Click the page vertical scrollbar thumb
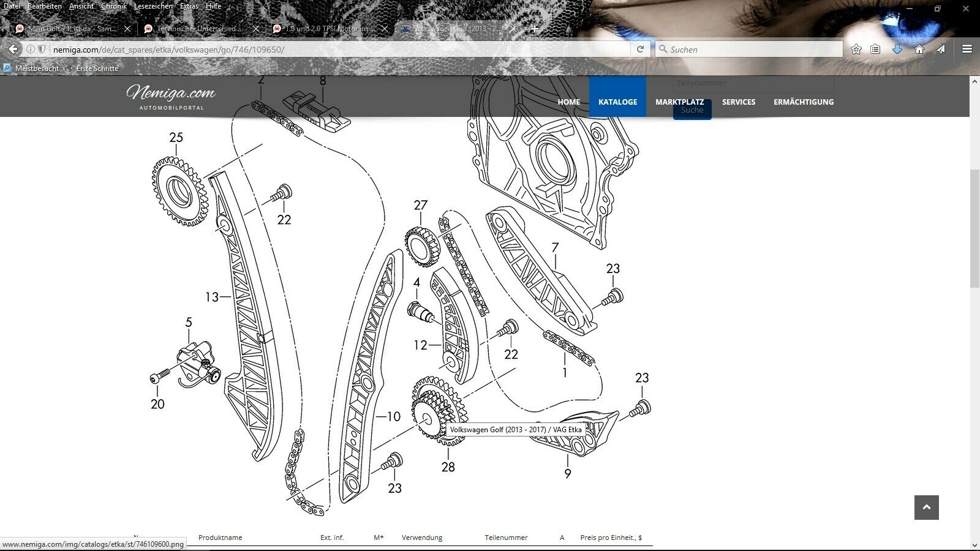980x551 pixels. click(974, 228)
